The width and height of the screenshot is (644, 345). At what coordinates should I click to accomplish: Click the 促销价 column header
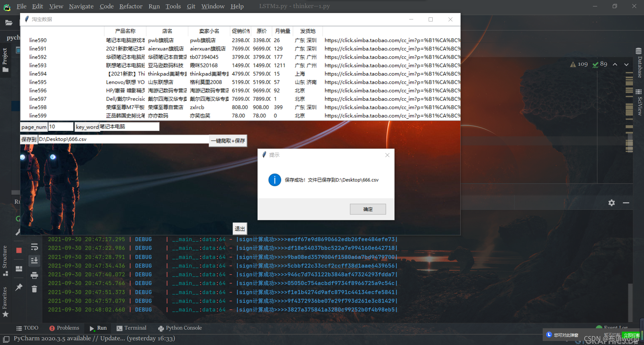click(240, 31)
